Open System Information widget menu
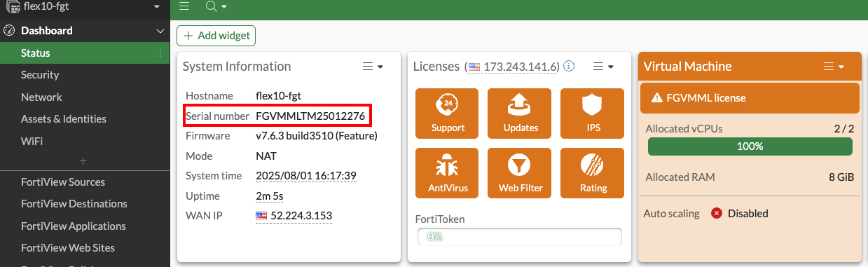Screen dimensions: 868x267 pyautogui.click(x=372, y=67)
